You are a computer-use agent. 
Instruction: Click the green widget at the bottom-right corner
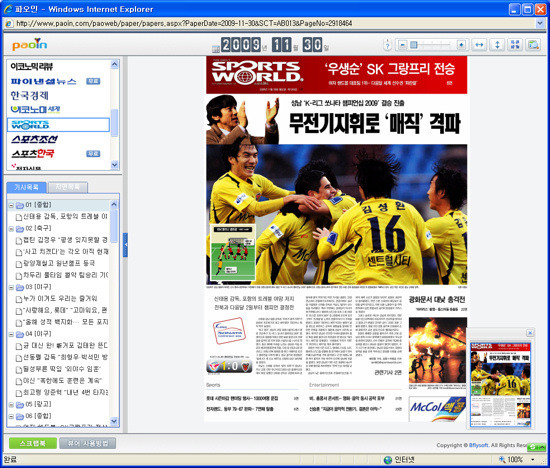click(x=536, y=447)
